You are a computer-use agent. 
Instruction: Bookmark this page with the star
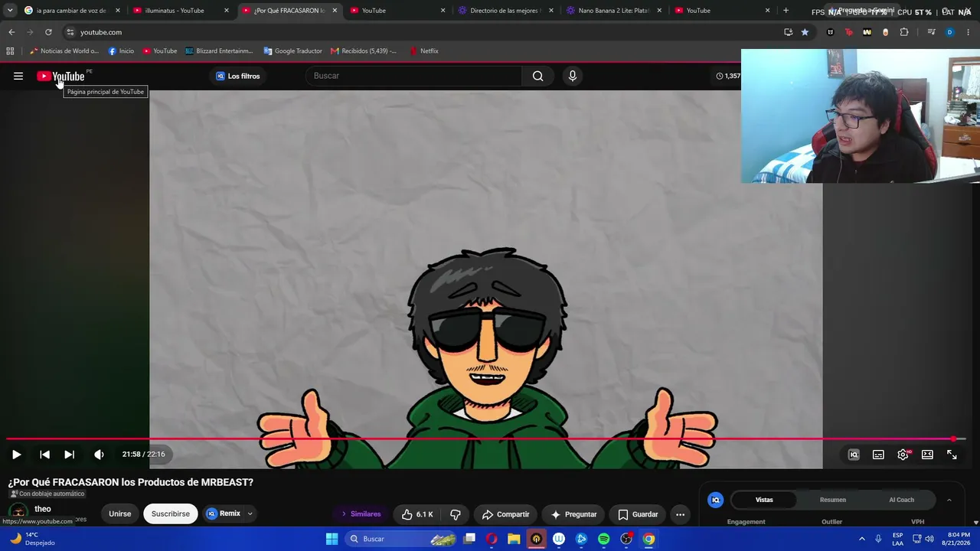click(x=805, y=32)
